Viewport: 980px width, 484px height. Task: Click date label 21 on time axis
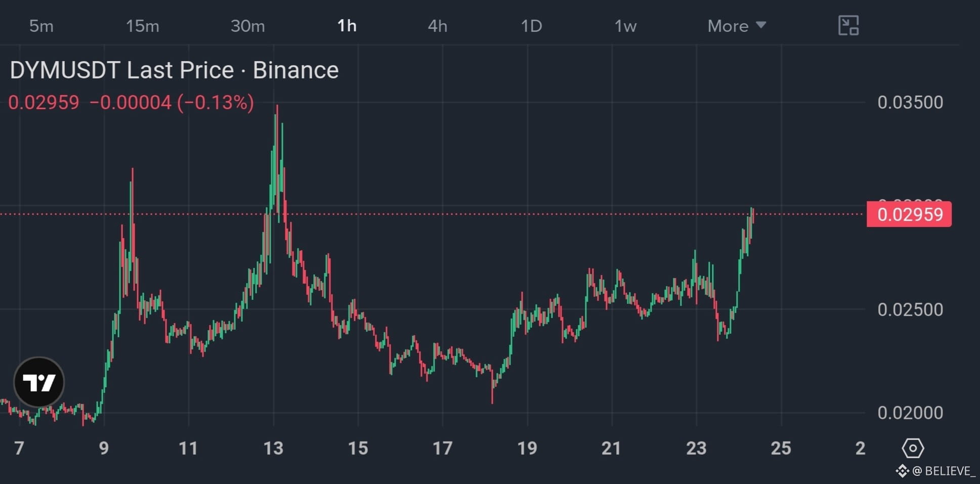click(611, 448)
